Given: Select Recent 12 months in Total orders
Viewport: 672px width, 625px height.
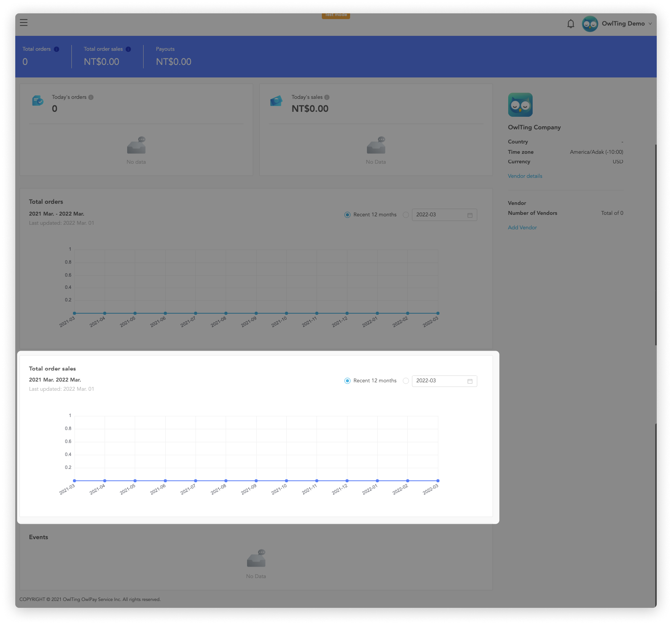Looking at the screenshot, I should [x=347, y=215].
